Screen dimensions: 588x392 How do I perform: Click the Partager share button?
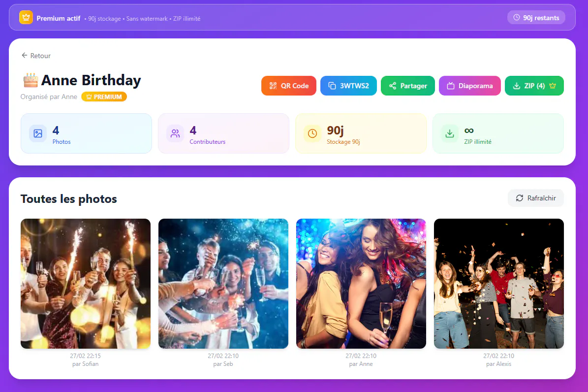coord(407,86)
